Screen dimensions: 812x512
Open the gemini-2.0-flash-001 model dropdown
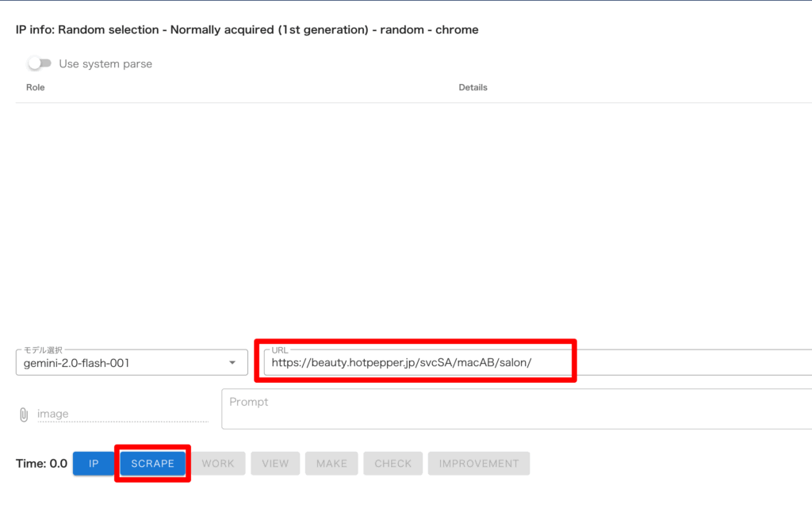(x=119, y=363)
